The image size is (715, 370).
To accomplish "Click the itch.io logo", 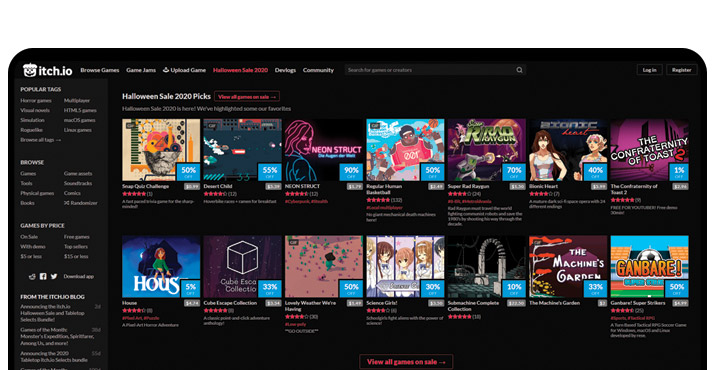I will 47,70.
